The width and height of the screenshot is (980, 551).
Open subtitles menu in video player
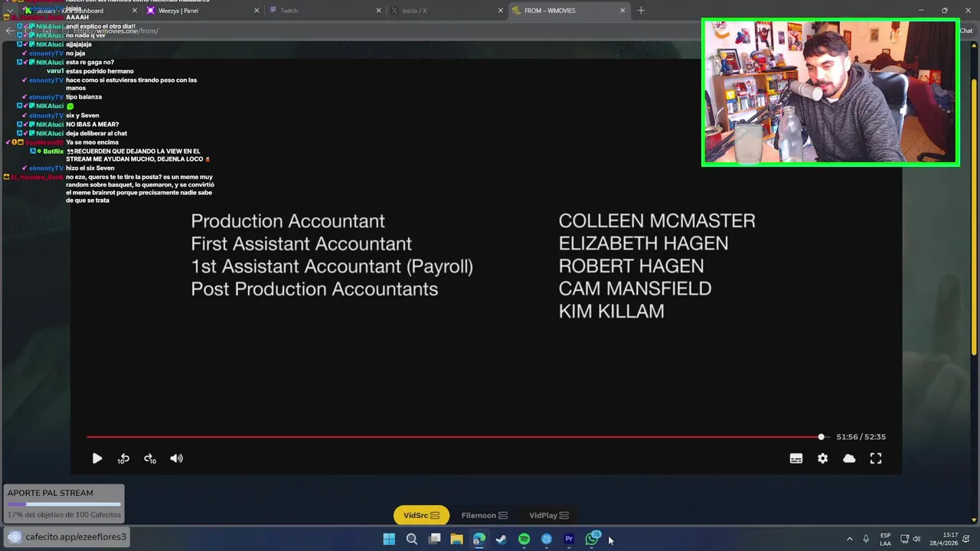[796, 458]
